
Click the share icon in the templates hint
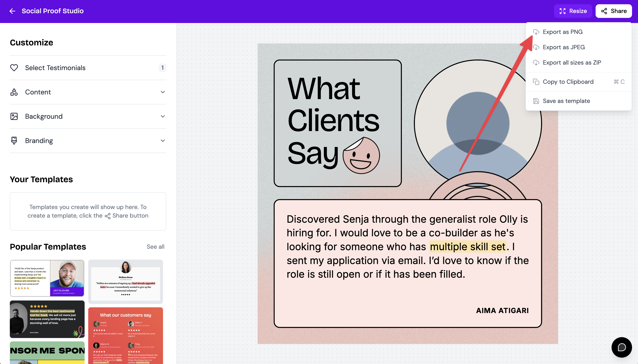pyautogui.click(x=107, y=216)
